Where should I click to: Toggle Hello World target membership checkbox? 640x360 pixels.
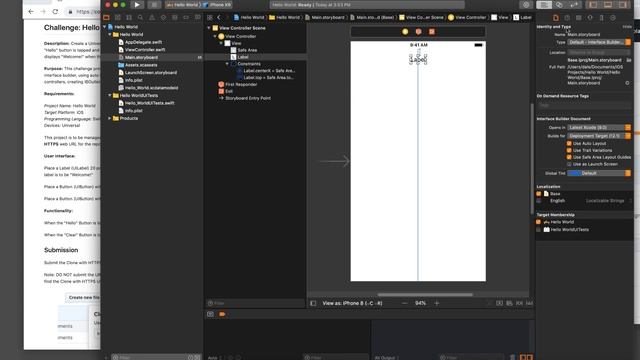(x=538, y=222)
